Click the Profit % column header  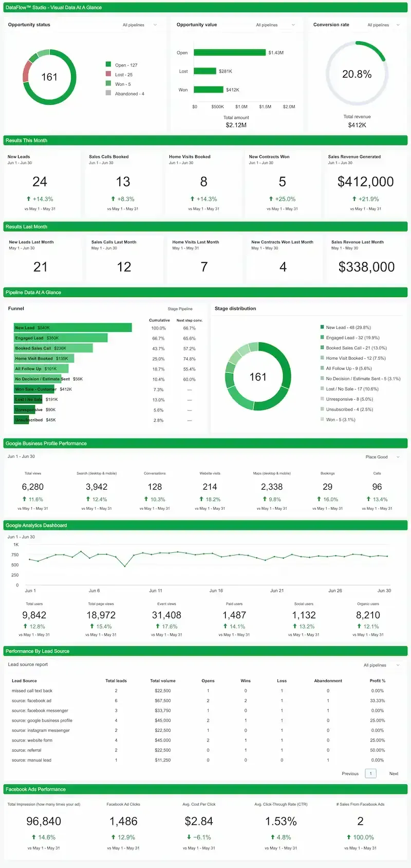[x=378, y=680]
